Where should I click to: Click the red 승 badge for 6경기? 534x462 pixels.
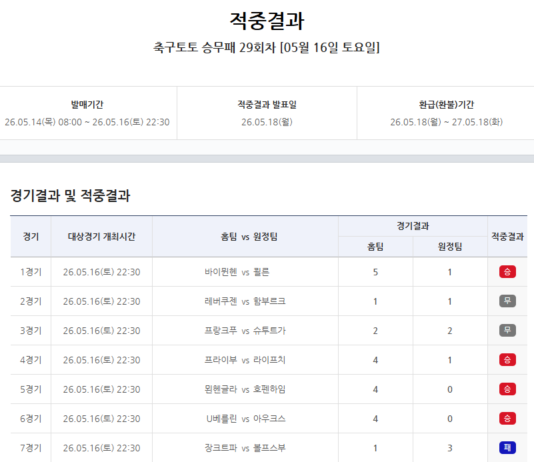pyautogui.click(x=507, y=418)
